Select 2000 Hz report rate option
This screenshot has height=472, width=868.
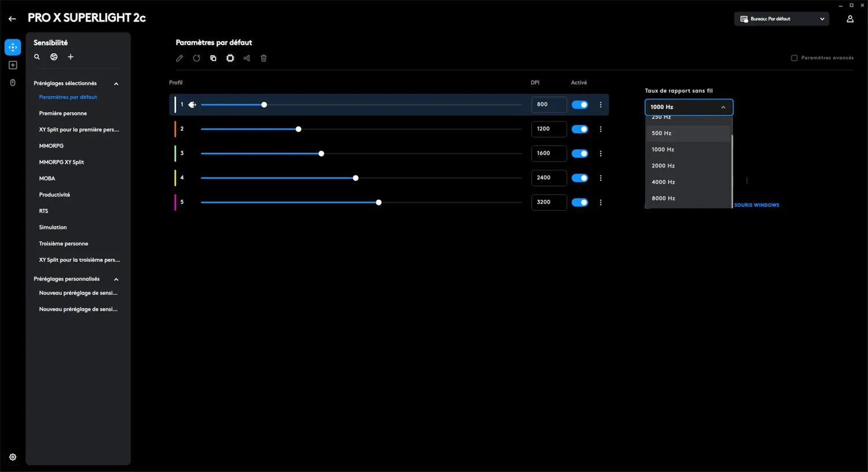[x=688, y=166]
